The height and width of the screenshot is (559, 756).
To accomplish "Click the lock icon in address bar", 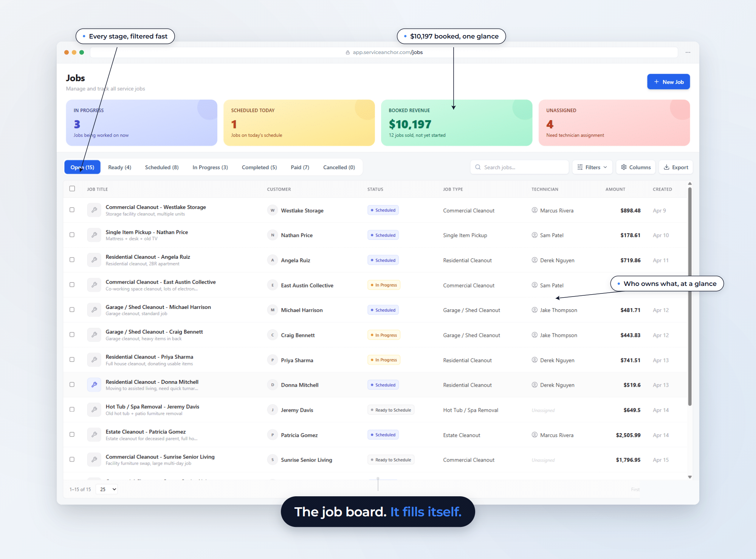I will (348, 53).
